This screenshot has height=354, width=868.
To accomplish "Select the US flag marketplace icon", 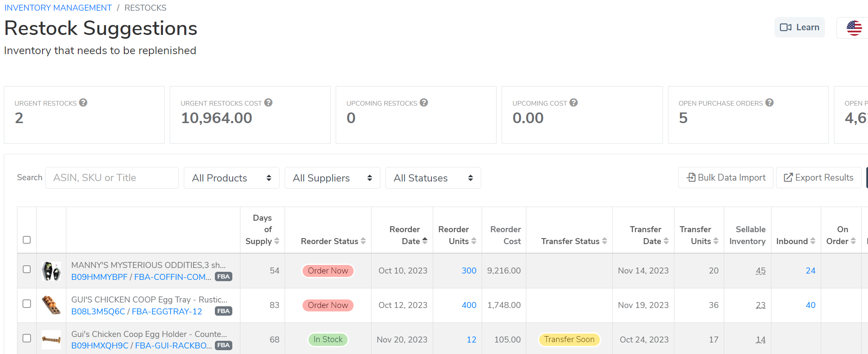I will pyautogui.click(x=854, y=28).
